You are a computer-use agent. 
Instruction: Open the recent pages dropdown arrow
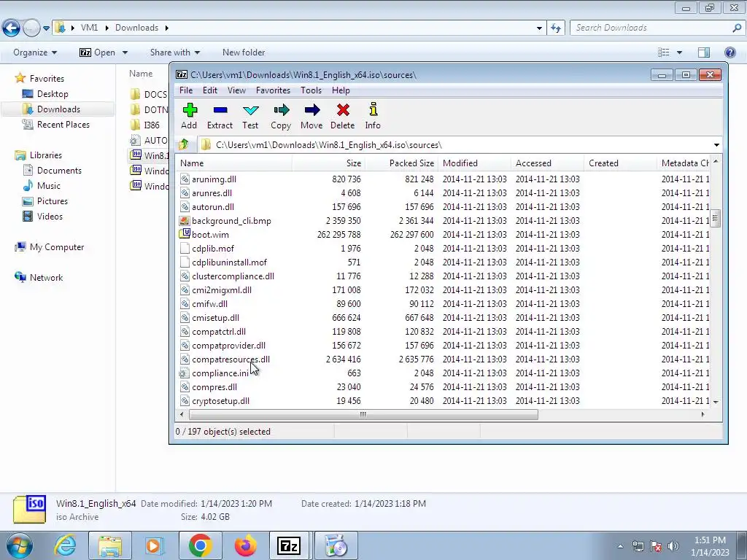click(46, 28)
